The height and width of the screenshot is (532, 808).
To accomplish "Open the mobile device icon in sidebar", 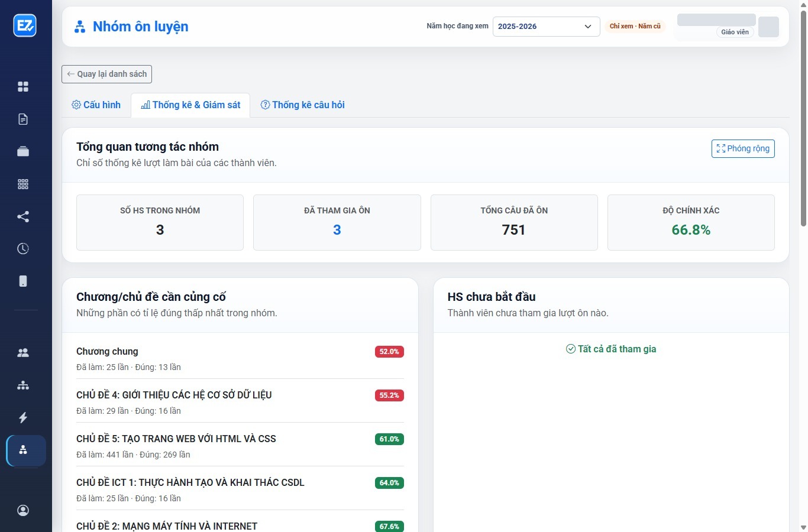I will [x=23, y=281].
